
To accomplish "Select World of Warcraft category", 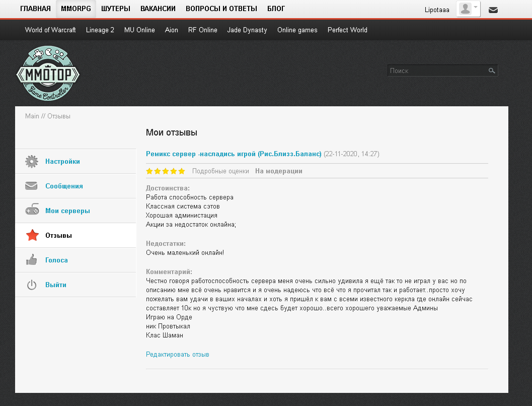I will [x=50, y=30].
